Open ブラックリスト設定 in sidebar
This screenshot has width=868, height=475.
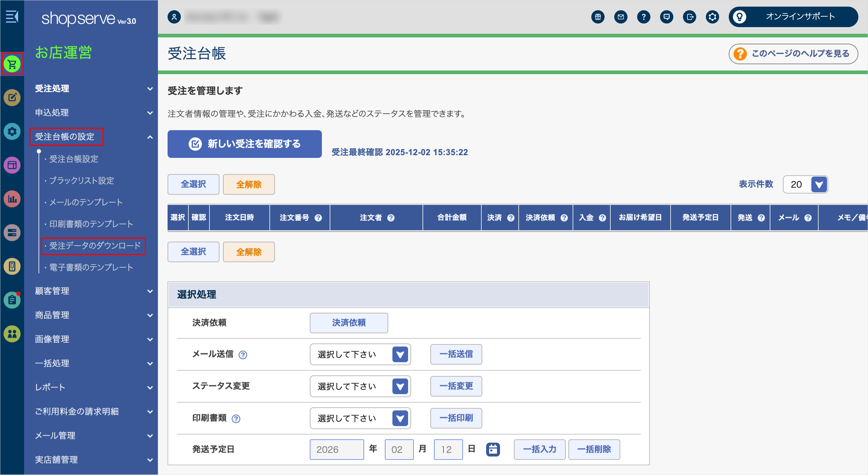point(82,181)
